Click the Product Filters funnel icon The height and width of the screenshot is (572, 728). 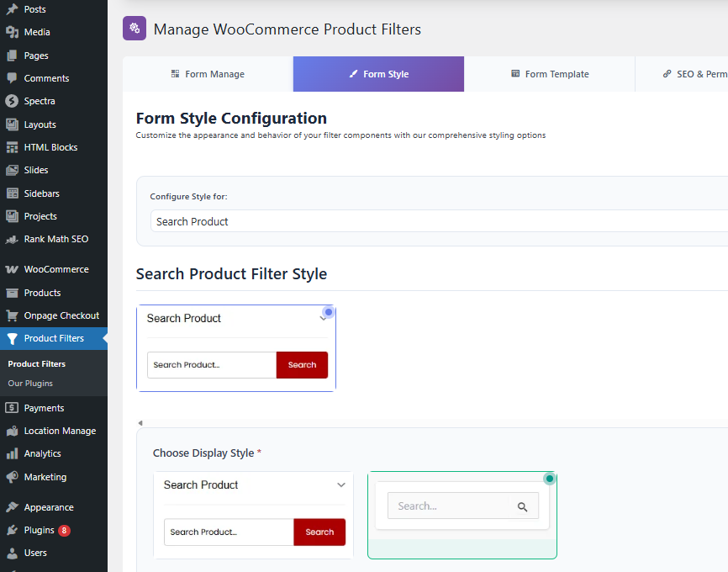pyautogui.click(x=12, y=339)
